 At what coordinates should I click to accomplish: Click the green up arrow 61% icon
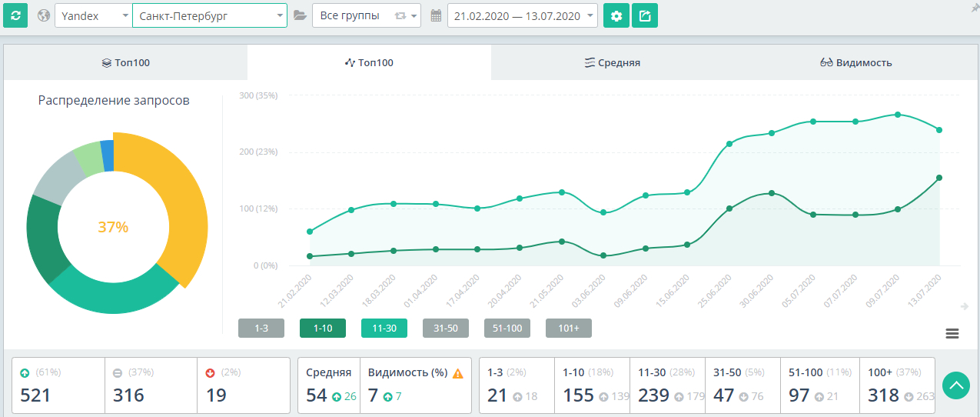pyautogui.click(x=25, y=373)
